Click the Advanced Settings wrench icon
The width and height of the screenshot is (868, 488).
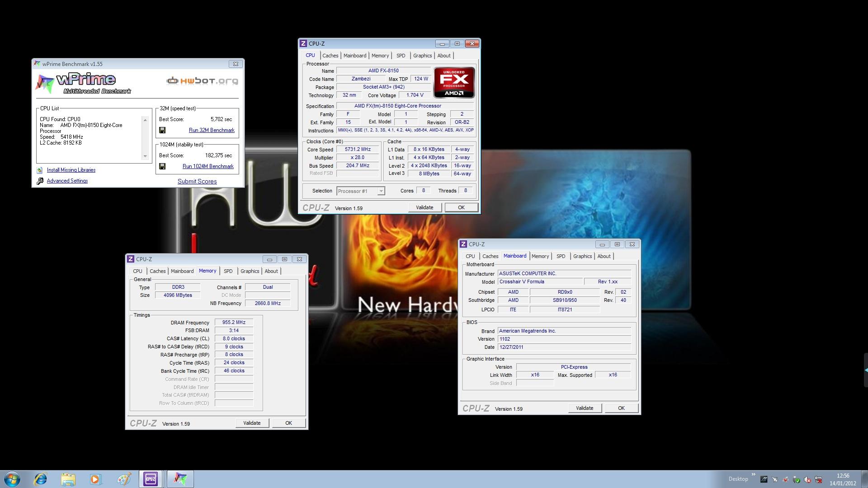40,181
